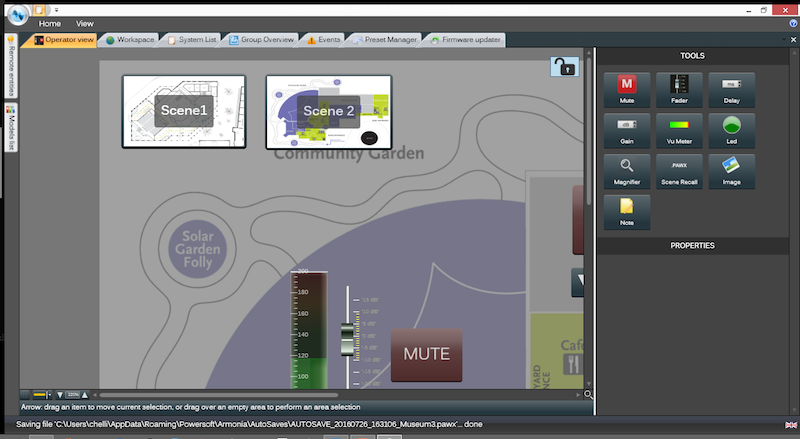Select the Image tool

pos(731,169)
